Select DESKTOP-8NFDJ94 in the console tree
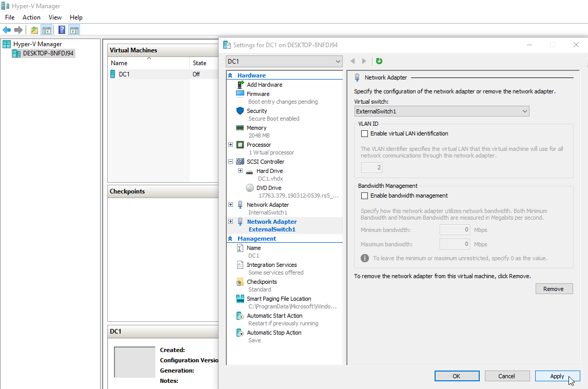Screen dimensions: 588x389 click(48, 53)
